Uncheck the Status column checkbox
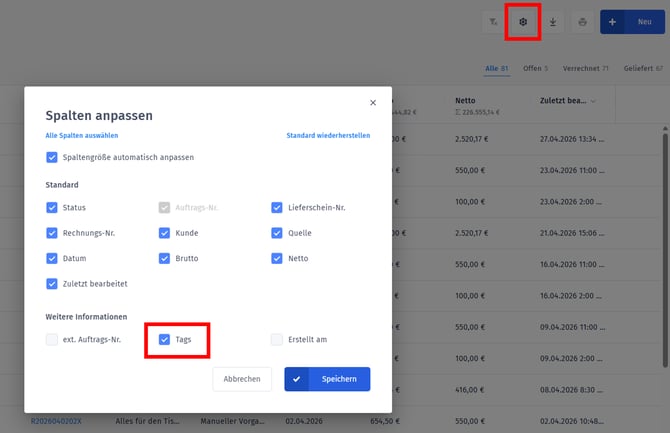Image resolution: width=670 pixels, height=433 pixels. click(52, 207)
